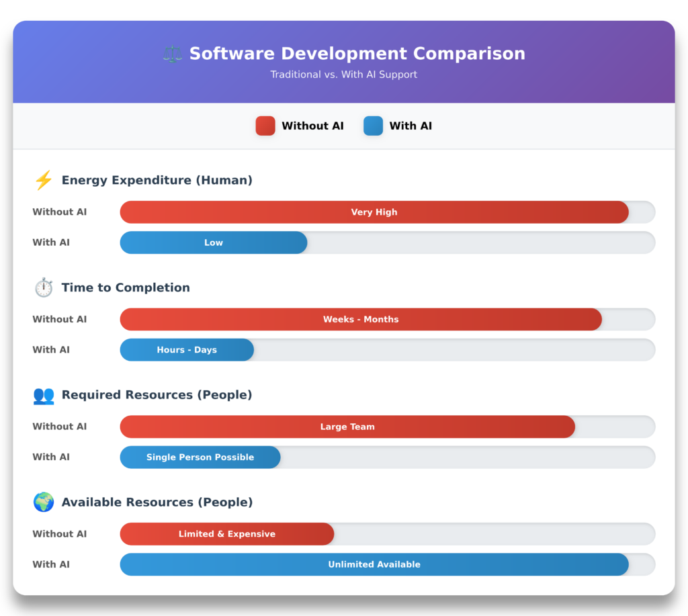
Task: Click the Time to Completion heading
Action: (x=126, y=288)
